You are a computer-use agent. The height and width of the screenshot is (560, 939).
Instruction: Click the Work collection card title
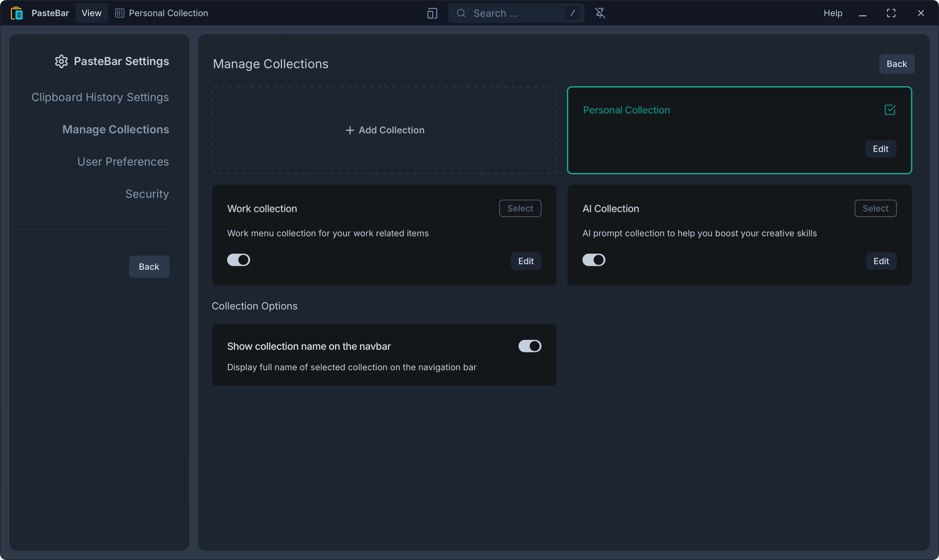(x=262, y=209)
